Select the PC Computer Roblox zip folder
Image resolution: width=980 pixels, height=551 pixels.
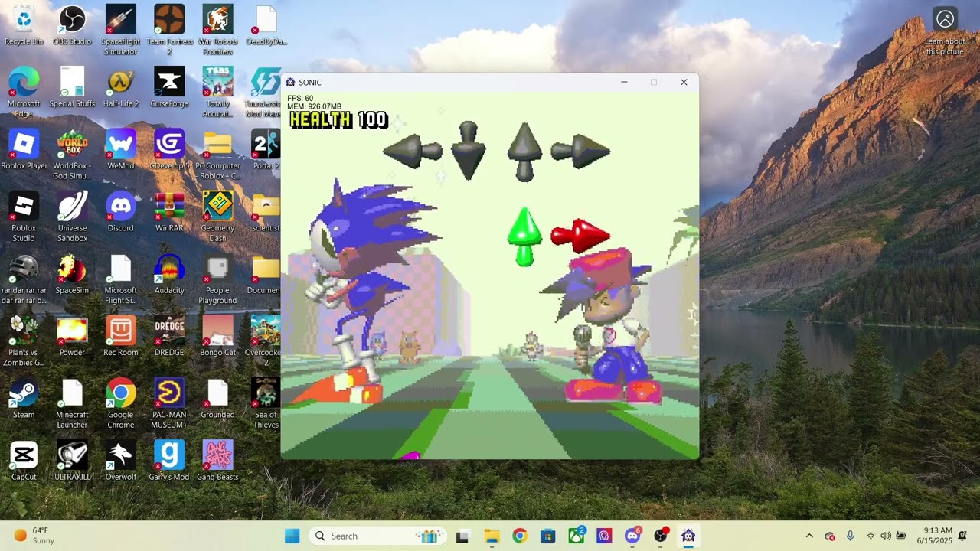pyautogui.click(x=217, y=154)
